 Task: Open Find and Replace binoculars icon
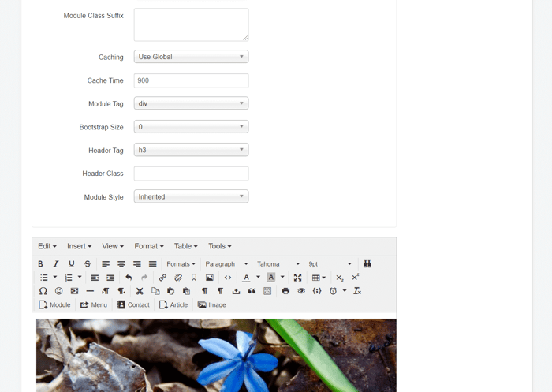point(367,263)
